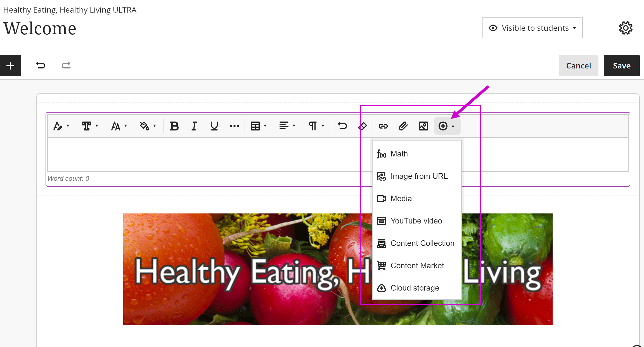Insert an image from toolbar
Viewport: 644px width, 347px height.
[423, 126]
